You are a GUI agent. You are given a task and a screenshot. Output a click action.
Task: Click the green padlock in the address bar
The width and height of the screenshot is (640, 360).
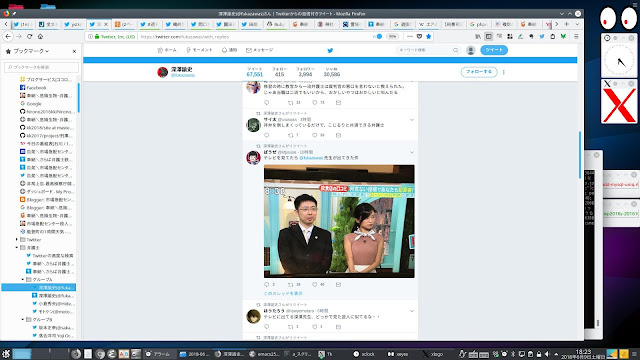(97, 36)
